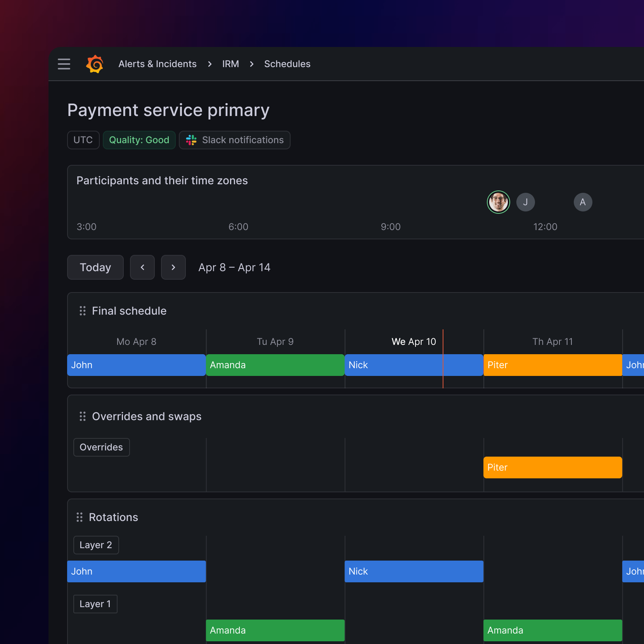Open Schedules breadcrumb

tap(287, 64)
